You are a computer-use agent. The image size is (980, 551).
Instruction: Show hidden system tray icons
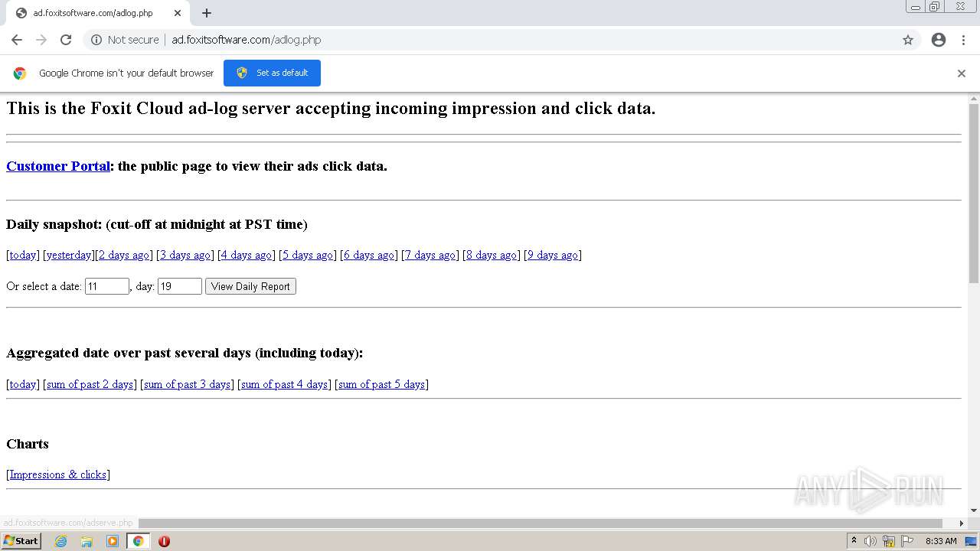854,541
